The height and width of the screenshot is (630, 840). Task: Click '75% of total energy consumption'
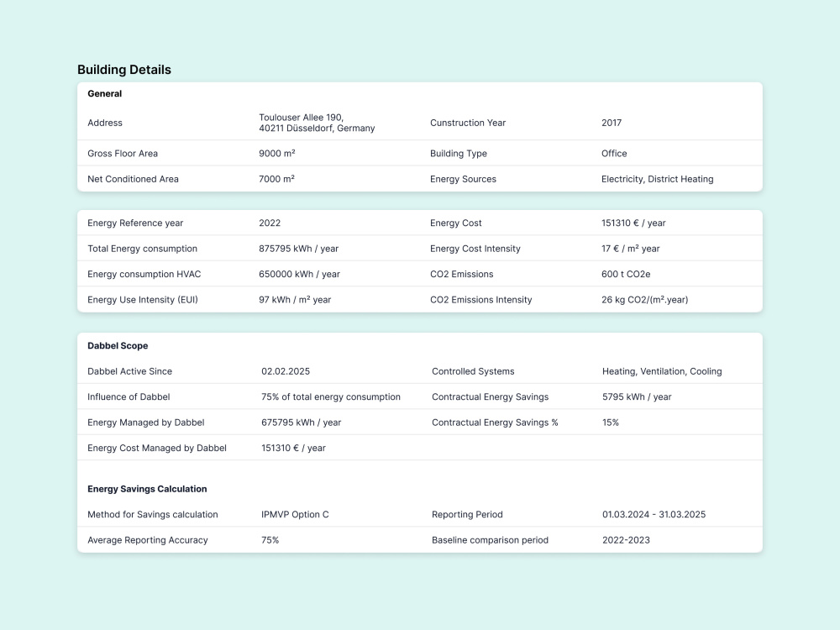click(x=330, y=397)
